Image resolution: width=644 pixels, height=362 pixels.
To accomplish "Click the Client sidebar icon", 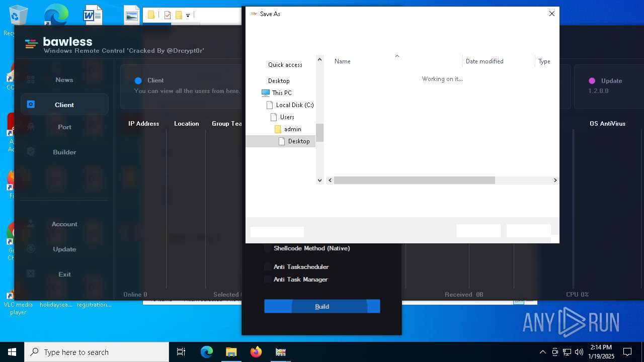I will pyautogui.click(x=31, y=105).
